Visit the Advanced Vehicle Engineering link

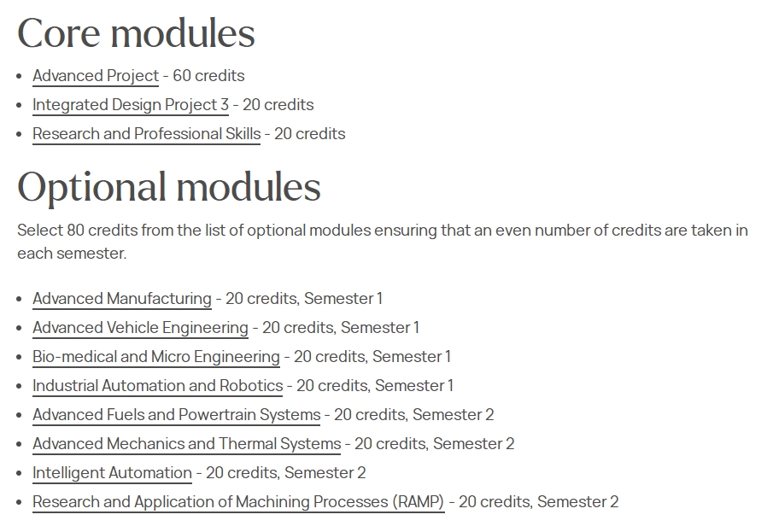click(140, 328)
